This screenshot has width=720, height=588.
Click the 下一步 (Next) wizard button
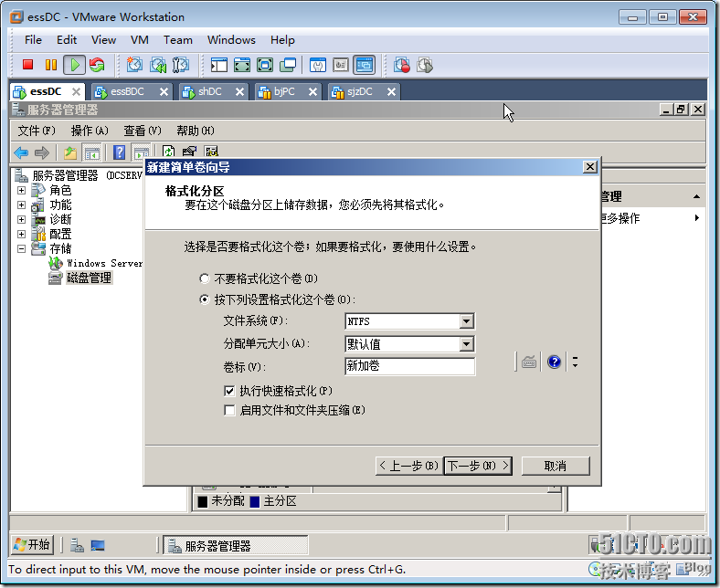click(478, 466)
